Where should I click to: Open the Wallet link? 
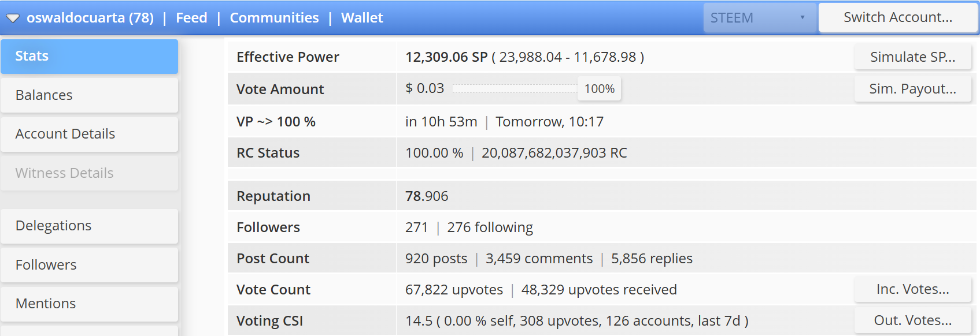tap(362, 18)
